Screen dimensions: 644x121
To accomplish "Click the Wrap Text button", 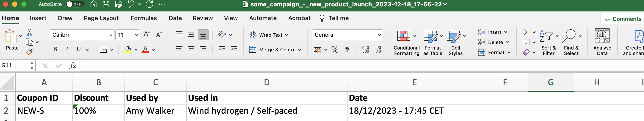I will 269,35.
